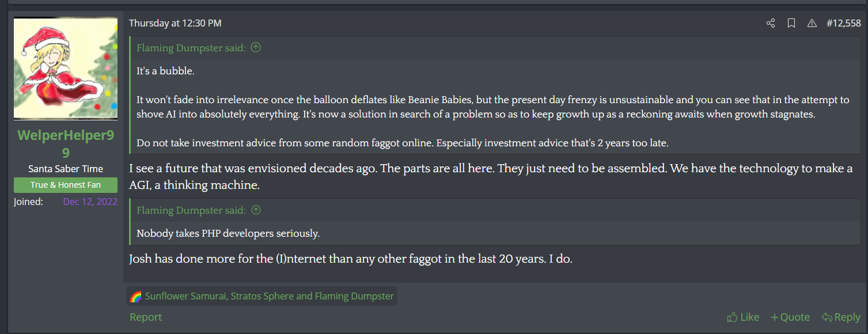The height and width of the screenshot is (334, 868).
Task: Click the up-arrow in the first Flaming Dumpster quote
Action: (255, 47)
